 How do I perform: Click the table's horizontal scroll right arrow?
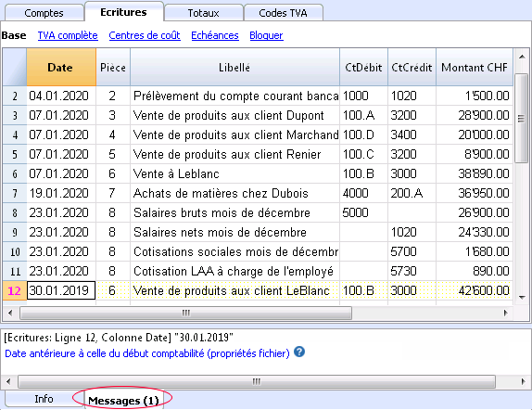(506, 313)
